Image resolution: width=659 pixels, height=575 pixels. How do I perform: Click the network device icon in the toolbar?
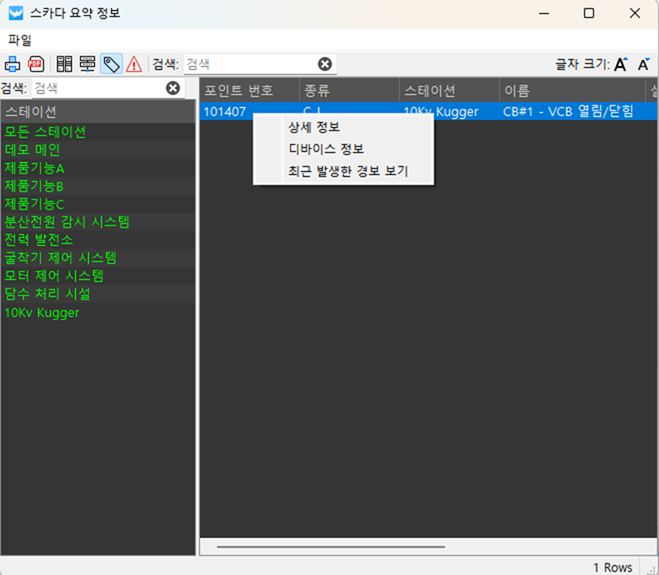pos(88,64)
